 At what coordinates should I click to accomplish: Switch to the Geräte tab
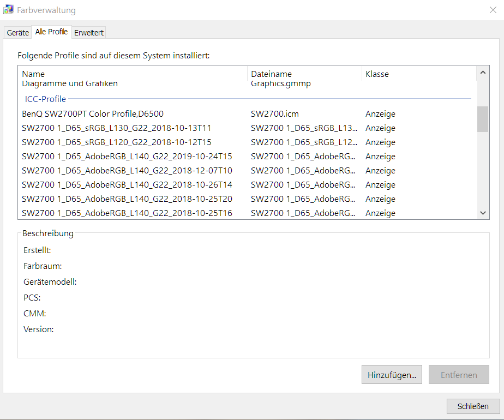[x=17, y=33]
